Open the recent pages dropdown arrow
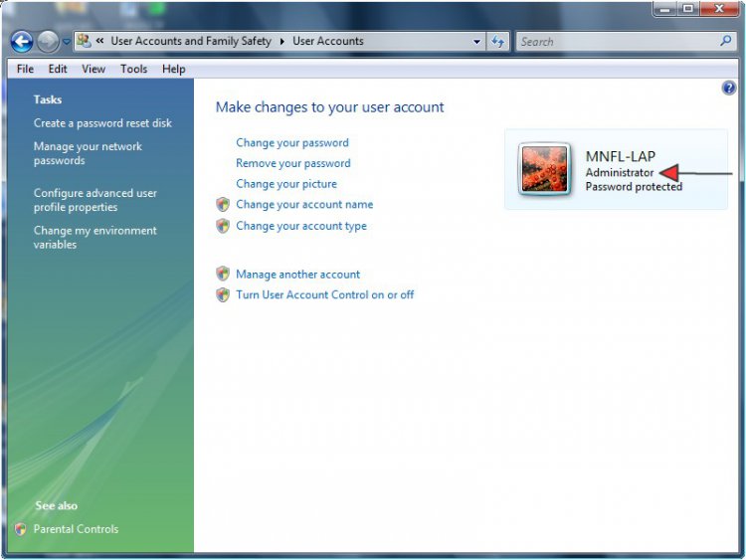746x560 pixels. pos(67,42)
